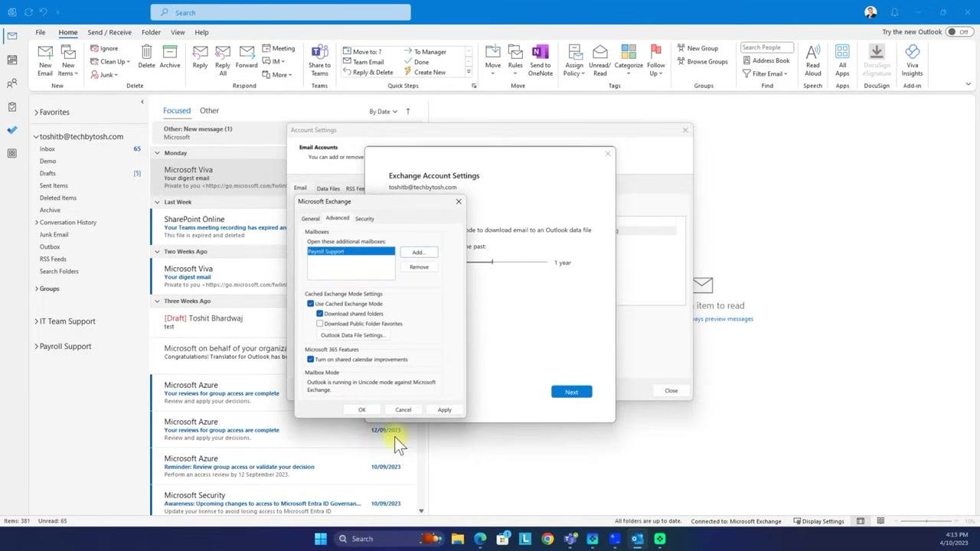Viewport: 980px width, 551px height.
Task: Expand the Groups section
Action: (36, 289)
